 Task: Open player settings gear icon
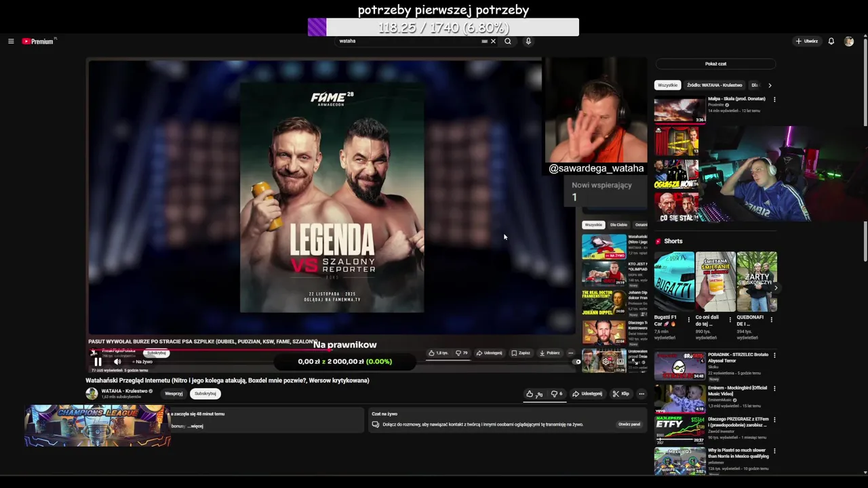[606, 362]
